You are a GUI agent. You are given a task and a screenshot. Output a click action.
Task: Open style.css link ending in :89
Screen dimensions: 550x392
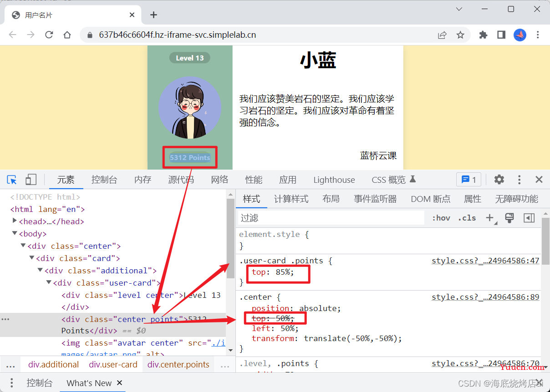click(x=485, y=297)
